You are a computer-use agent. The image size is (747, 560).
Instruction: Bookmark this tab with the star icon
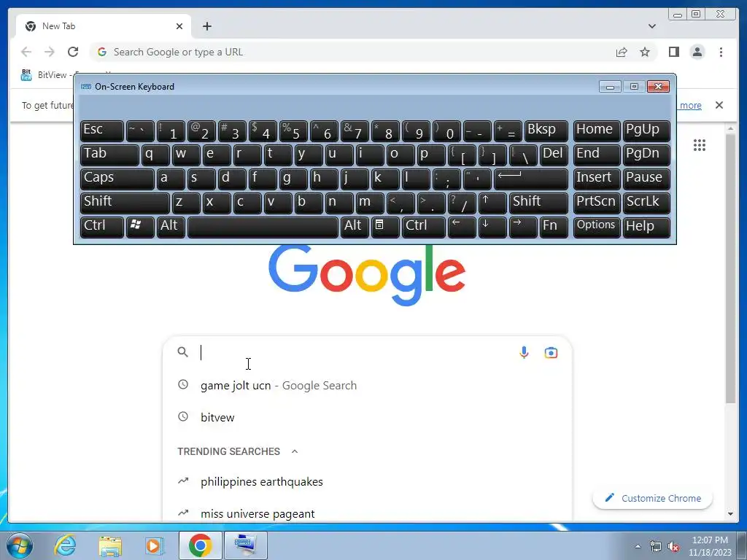point(645,52)
